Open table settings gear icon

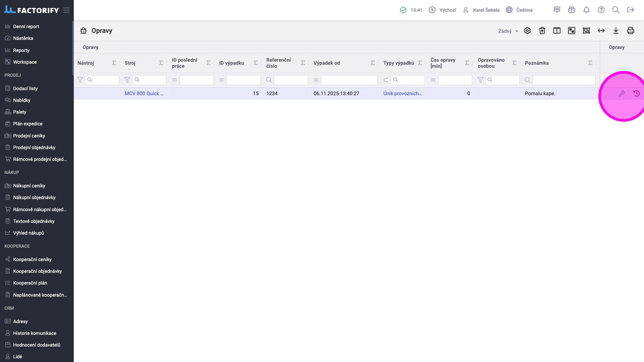pyautogui.click(x=527, y=31)
